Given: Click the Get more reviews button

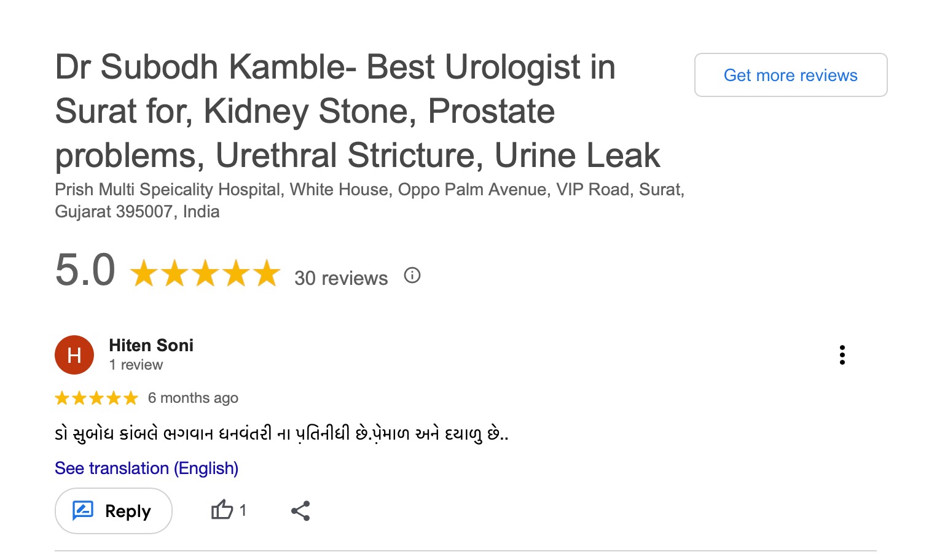Looking at the screenshot, I should point(790,75).
